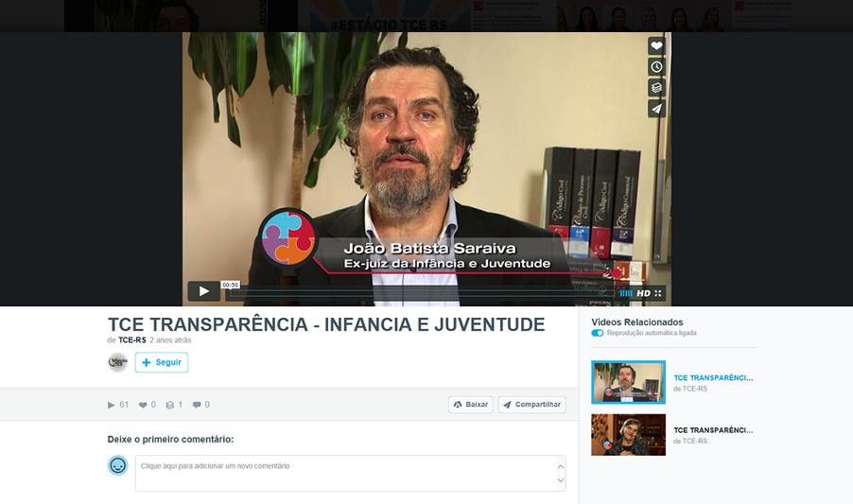Click the commenter smiley avatar

pos(117,465)
